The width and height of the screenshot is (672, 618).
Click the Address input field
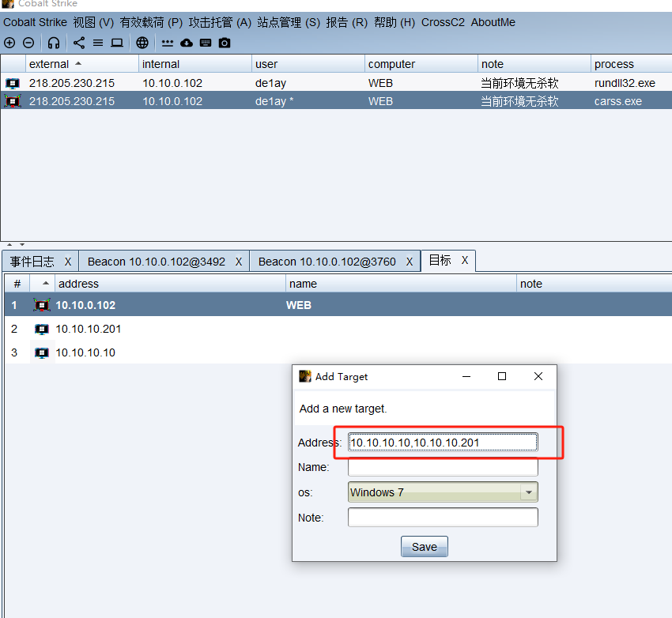click(x=443, y=443)
